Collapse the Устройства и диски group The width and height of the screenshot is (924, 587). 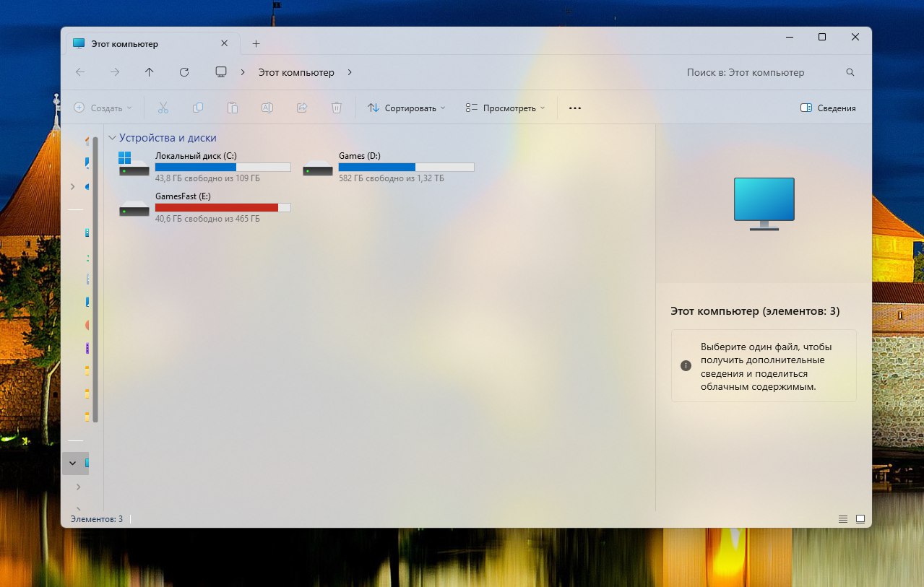(x=112, y=138)
